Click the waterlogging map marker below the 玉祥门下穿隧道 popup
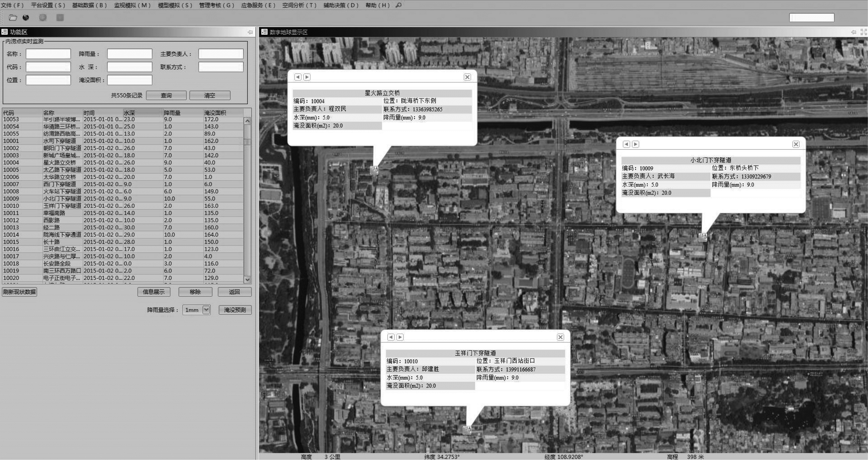Screen dimensions: 868x460 point(467,430)
